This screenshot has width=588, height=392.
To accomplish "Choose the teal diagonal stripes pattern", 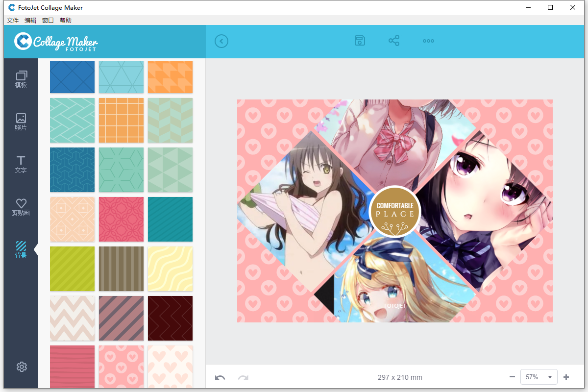I will [x=170, y=220].
